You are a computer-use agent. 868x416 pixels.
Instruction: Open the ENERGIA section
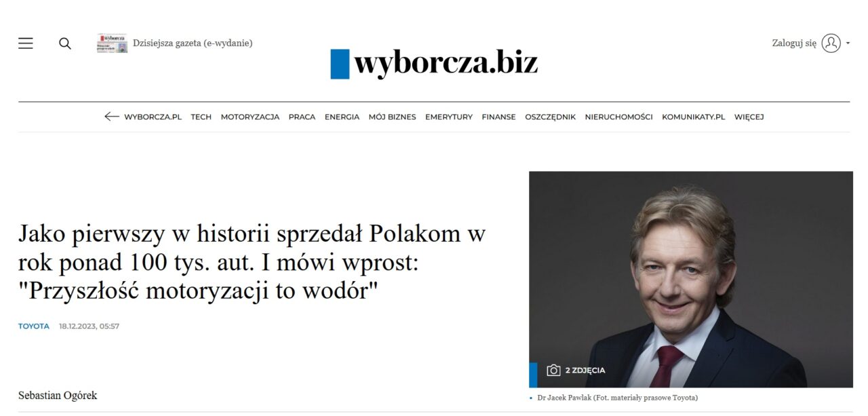342,117
